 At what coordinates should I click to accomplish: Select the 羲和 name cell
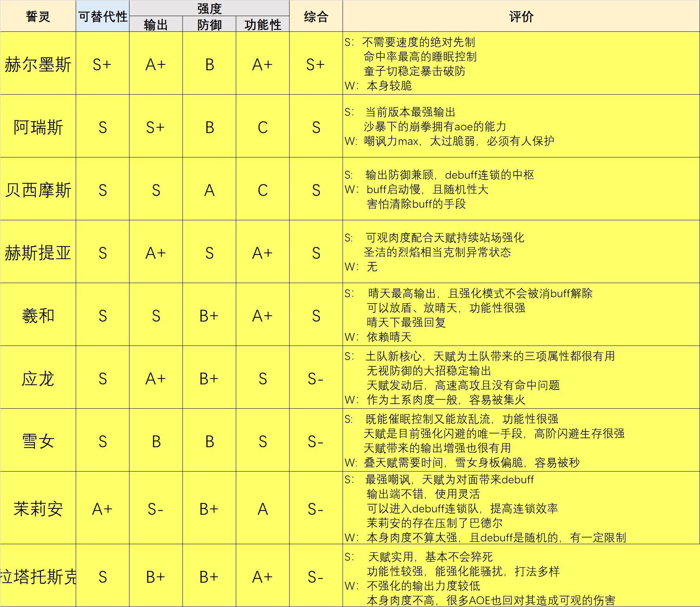(x=38, y=314)
